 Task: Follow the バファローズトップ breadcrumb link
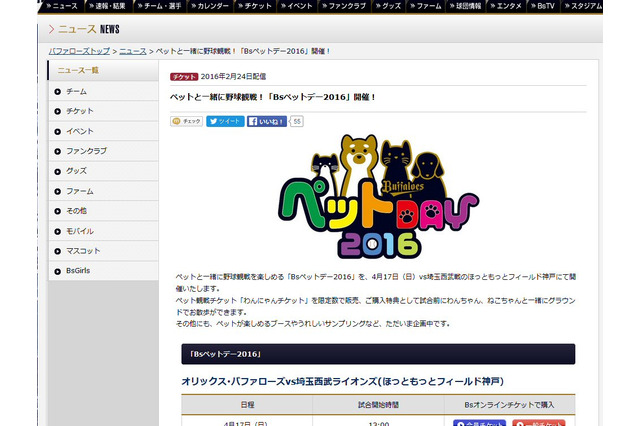(79, 51)
